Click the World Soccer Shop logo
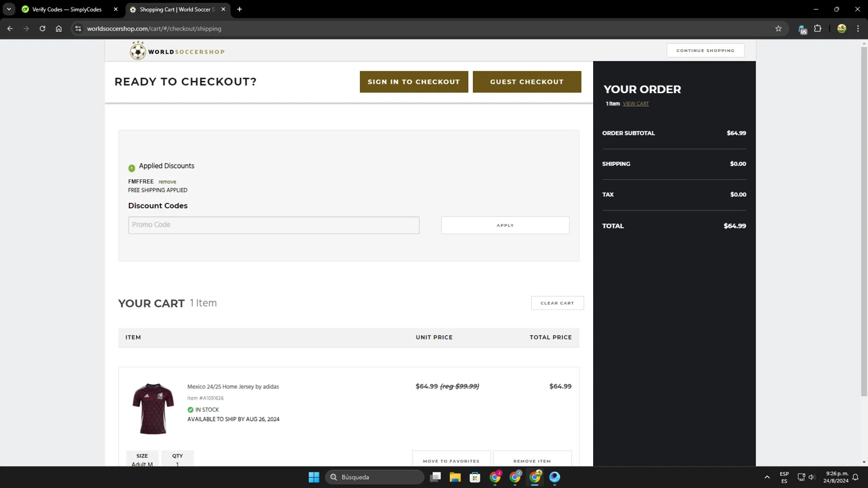This screenshot has width=868, height=488. 177,51
